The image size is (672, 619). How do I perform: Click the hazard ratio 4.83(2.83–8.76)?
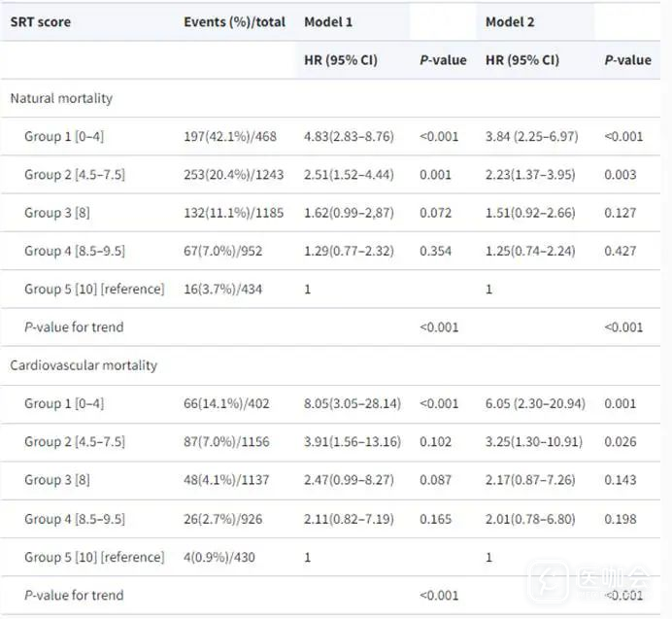349,136
